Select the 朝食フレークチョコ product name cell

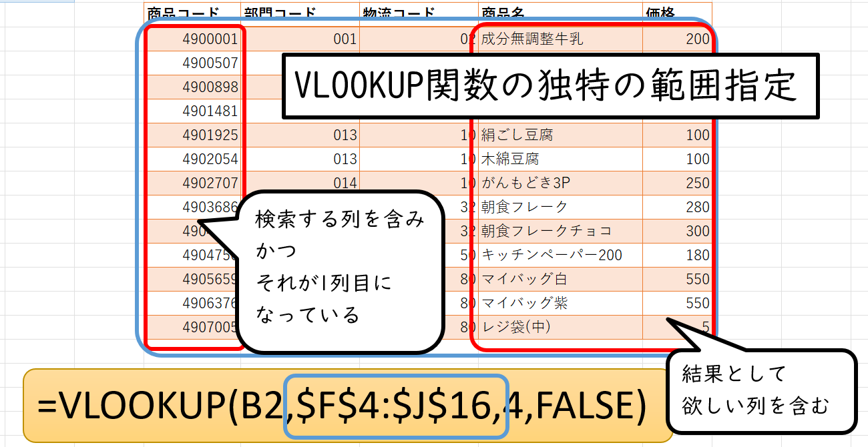[560, 231]
